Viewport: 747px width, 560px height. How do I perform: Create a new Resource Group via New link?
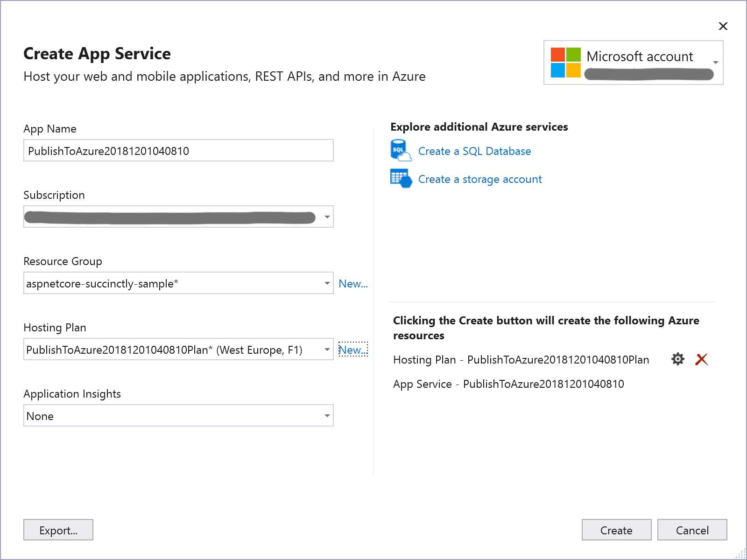pyautogui.click(x=352, y=283)
